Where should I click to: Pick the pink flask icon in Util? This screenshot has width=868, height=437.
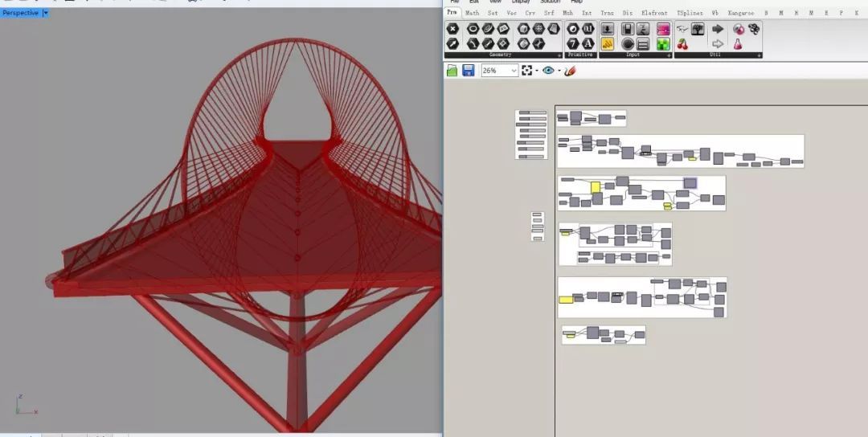(738, 43)
